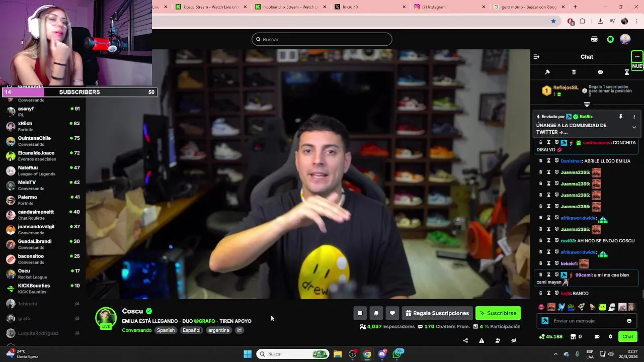
Task: Click the Kick site search field Buscar
Action: point(322,39)
